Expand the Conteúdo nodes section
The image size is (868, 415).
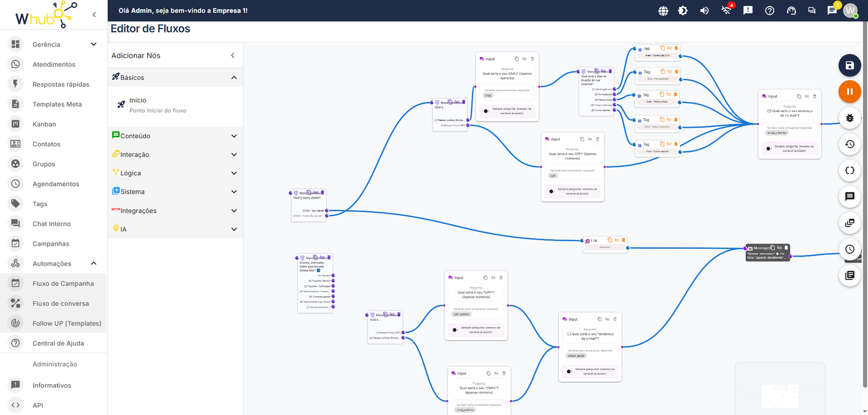pyautogui.click(x=175, y=136)
